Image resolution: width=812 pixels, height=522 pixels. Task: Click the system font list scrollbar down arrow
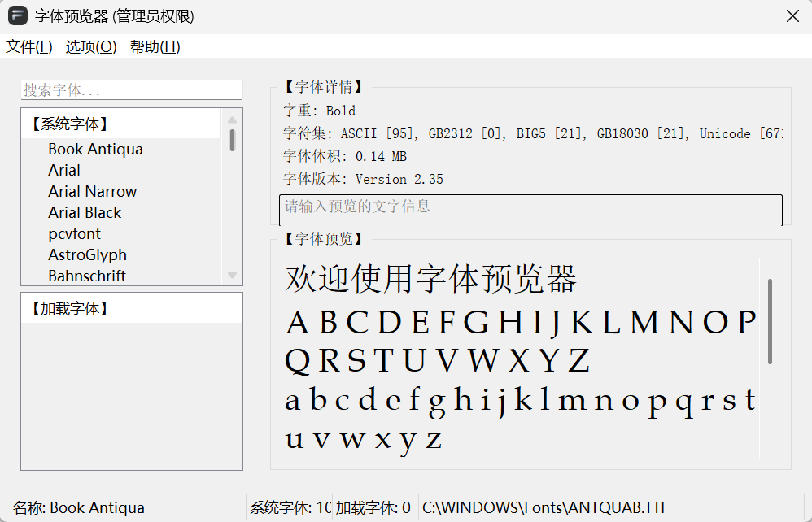coord(231,275)
